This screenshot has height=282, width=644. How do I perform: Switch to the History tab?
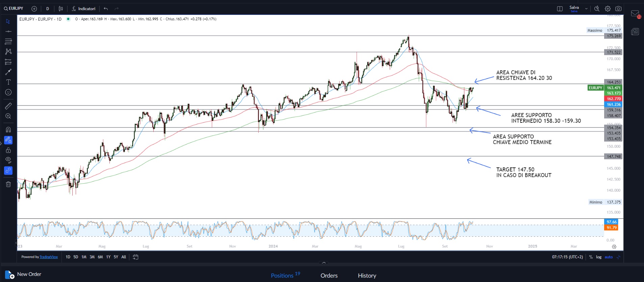[x=367, y=276]
